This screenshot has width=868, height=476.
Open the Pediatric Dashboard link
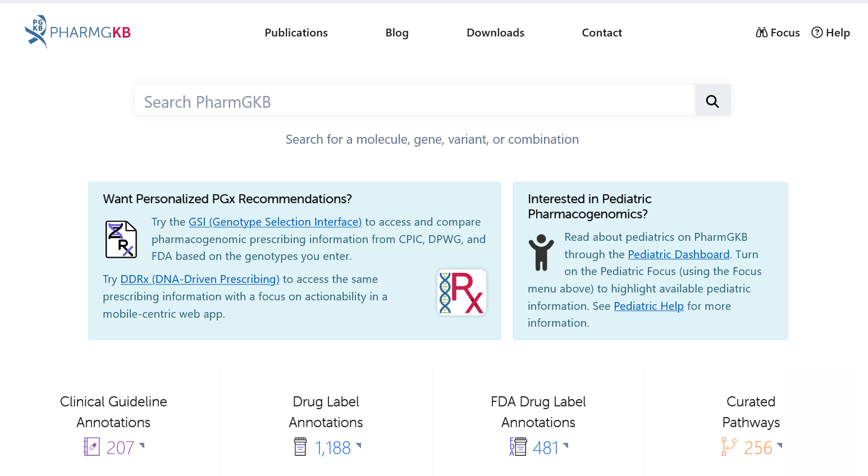tap(678, 254)
